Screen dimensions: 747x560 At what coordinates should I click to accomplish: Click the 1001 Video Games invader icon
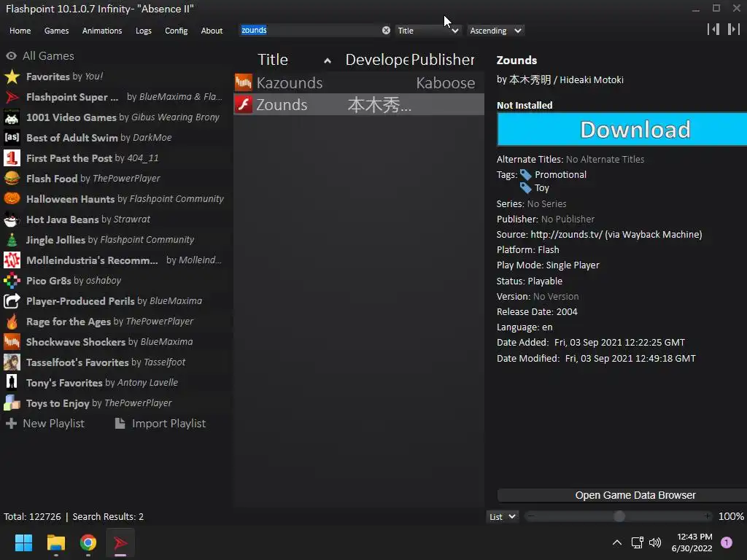[x=12, y=117]
